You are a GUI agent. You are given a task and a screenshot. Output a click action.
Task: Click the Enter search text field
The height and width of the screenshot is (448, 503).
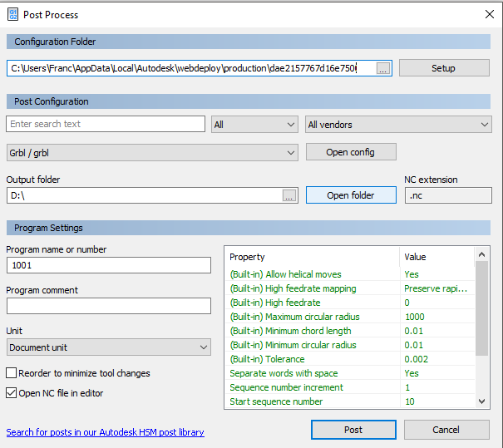click(106, 124)
